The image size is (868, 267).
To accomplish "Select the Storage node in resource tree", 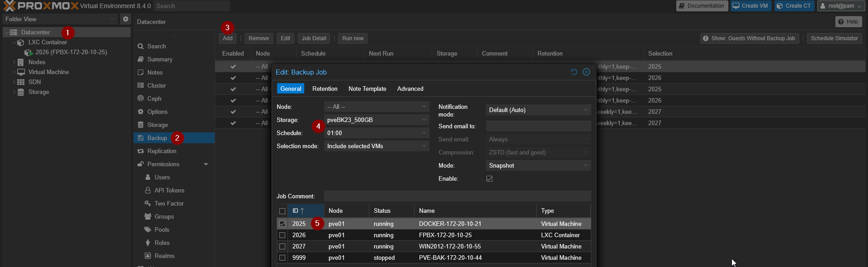I will coord(38,92).
